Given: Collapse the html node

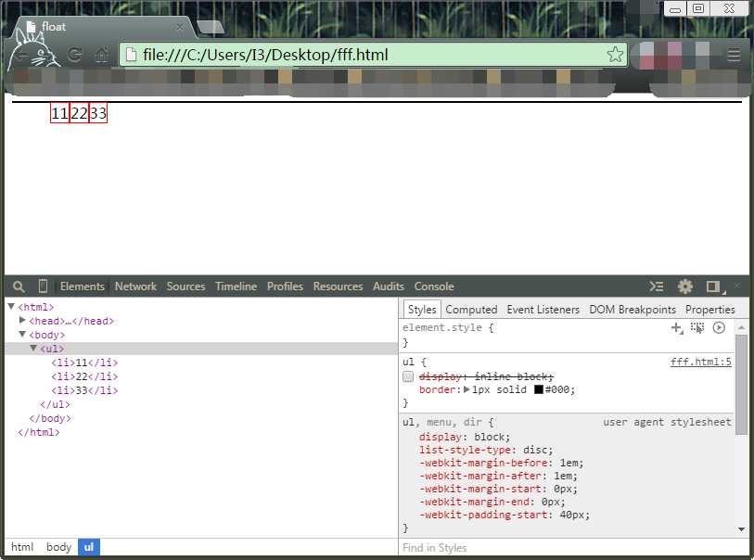Looking at the screenshot, I should pos(11,306).
